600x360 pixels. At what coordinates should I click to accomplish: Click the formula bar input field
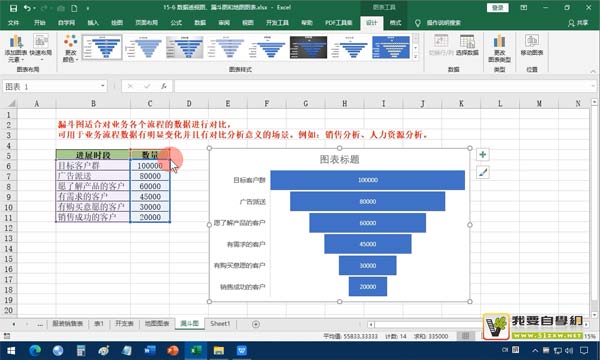[384, 86]
